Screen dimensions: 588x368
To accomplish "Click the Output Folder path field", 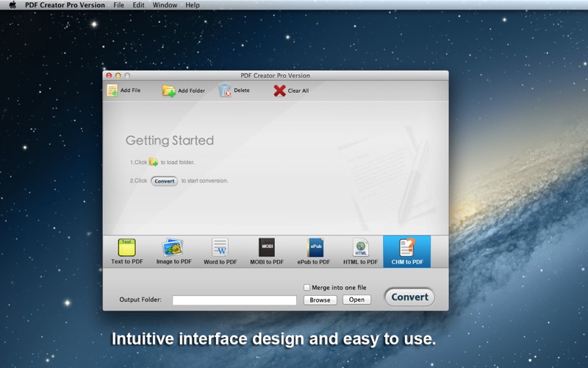I will 234,300.
